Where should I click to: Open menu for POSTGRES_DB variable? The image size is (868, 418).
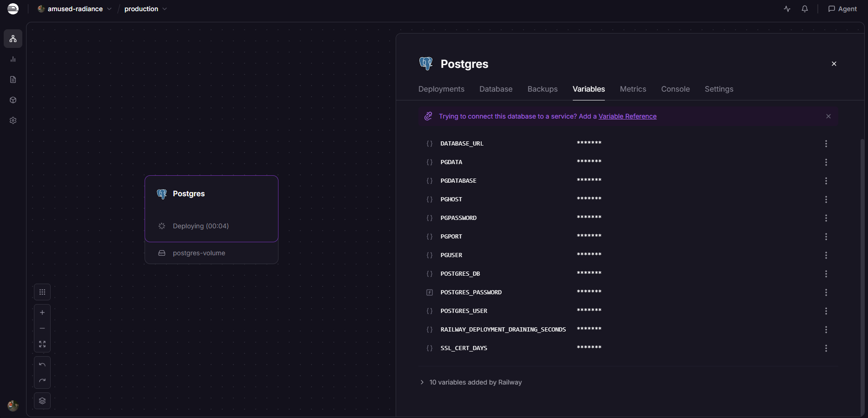pyautogui.click(x=826, y=274)
